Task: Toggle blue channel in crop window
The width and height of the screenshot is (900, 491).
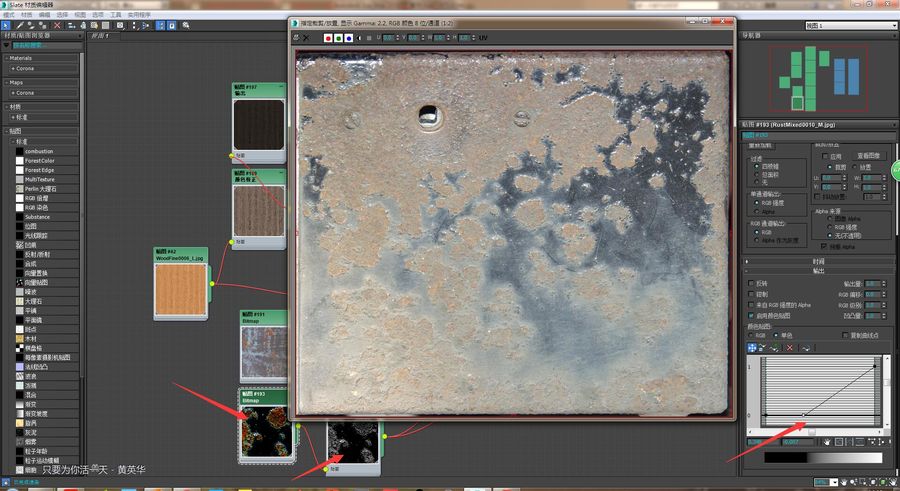Action: coord(348,38)
